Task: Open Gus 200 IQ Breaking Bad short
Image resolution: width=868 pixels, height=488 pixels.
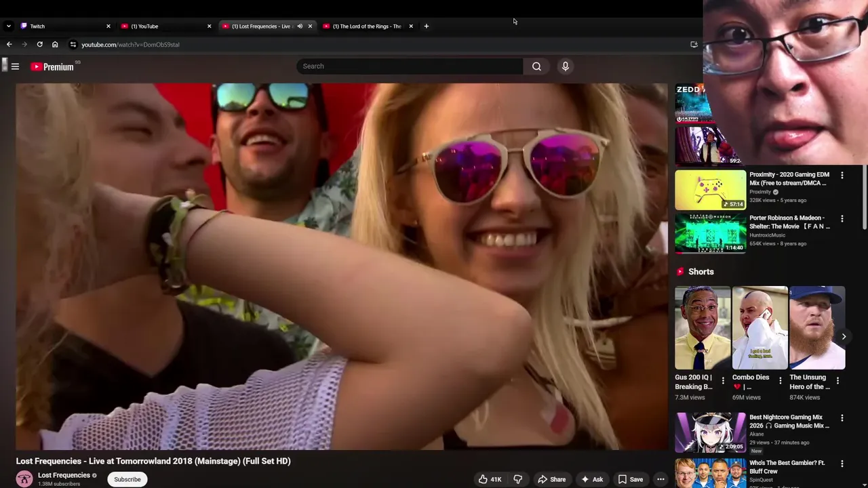Action: 703,327
